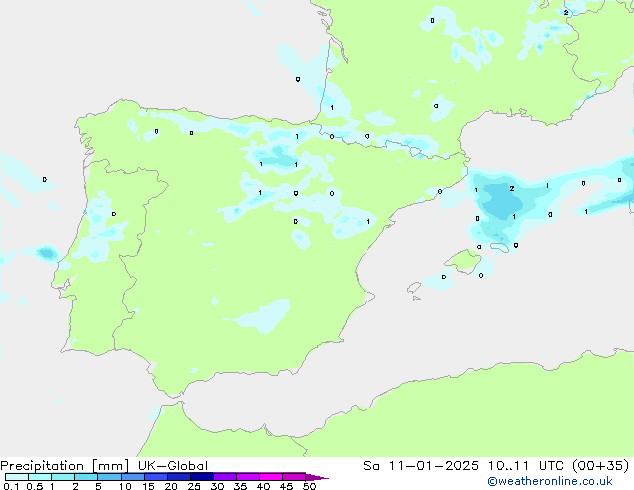Select the 2–5 mm legend color box
This screenshot has width=634, height=490.
click(x=86, y=477)
